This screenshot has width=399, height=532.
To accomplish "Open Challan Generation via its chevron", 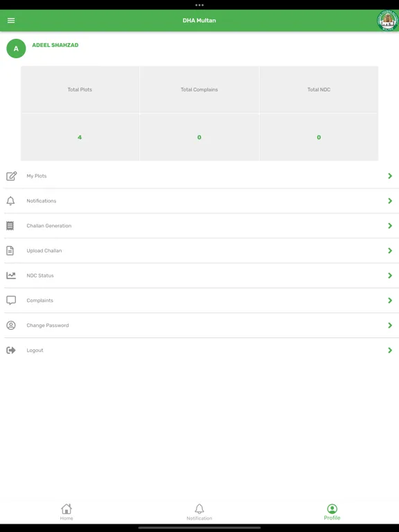I will [390, 226].
